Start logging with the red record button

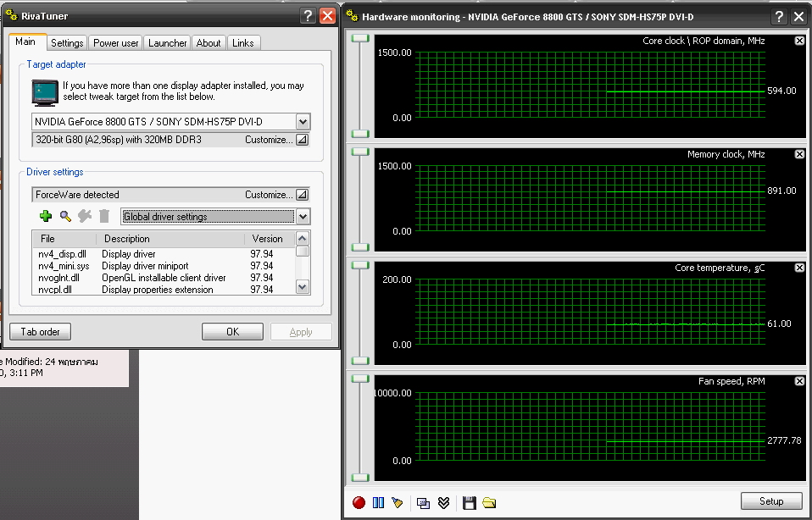coord(359,502)
